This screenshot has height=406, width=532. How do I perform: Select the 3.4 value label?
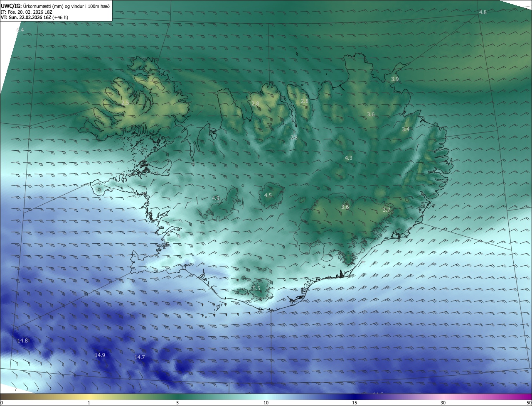406,130
